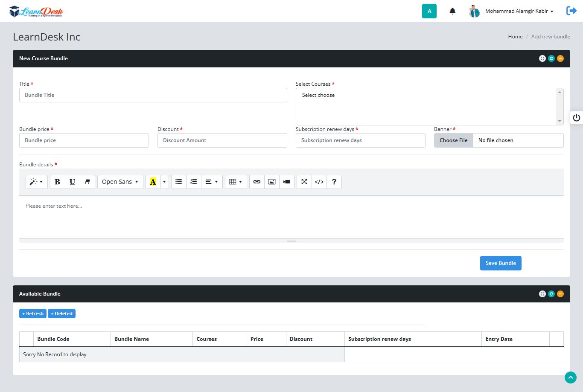Toggle editor fullscreen mode
Viewport: 583px width, 392px height.
[304, 182]
